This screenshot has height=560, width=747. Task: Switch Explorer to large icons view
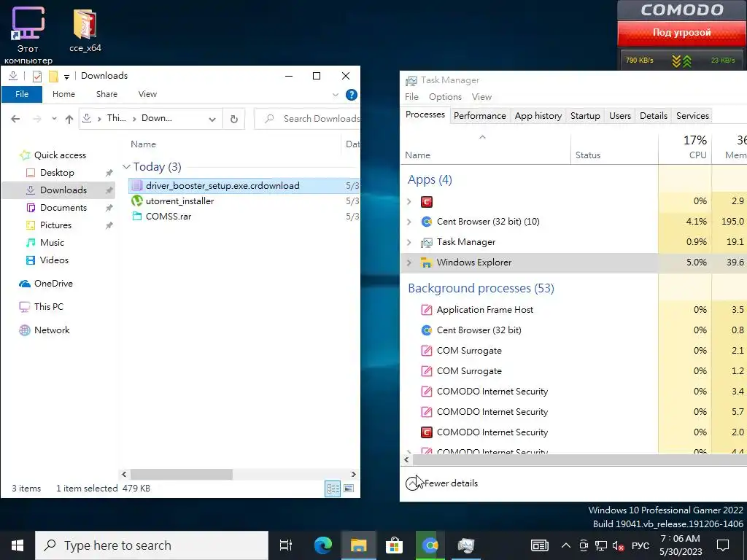pyautogui.click(x=349, y=489)
